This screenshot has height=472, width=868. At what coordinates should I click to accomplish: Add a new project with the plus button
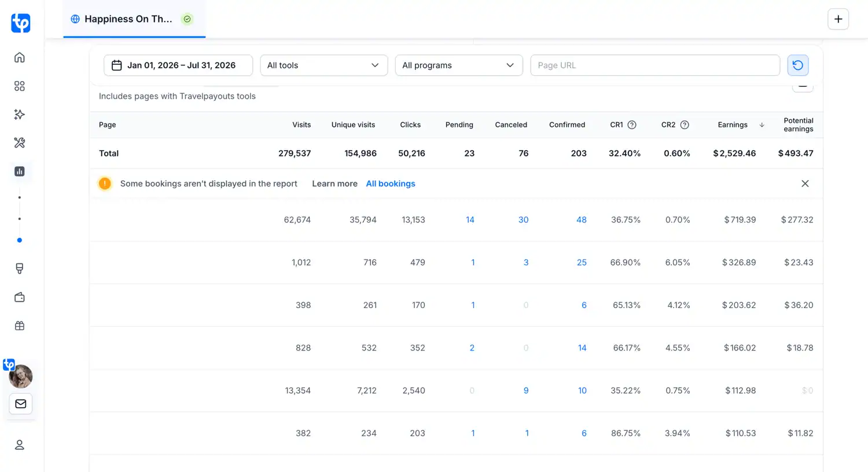pyautogui.click(x=838, y=19)
